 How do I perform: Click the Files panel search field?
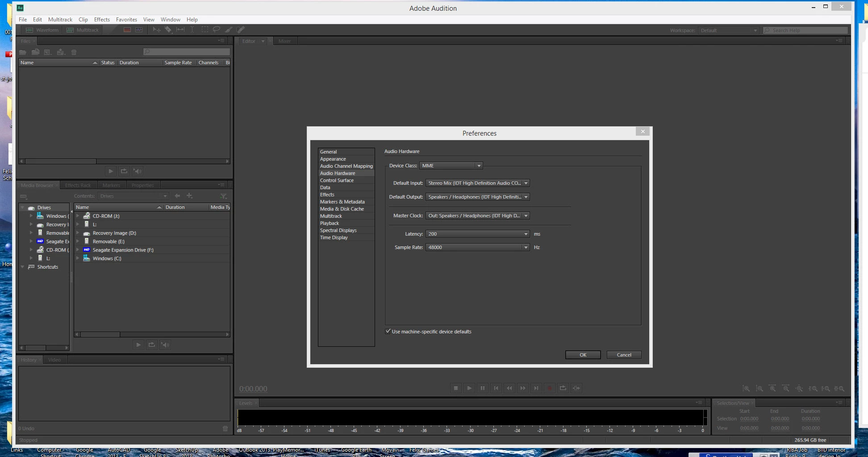[187, 52]
